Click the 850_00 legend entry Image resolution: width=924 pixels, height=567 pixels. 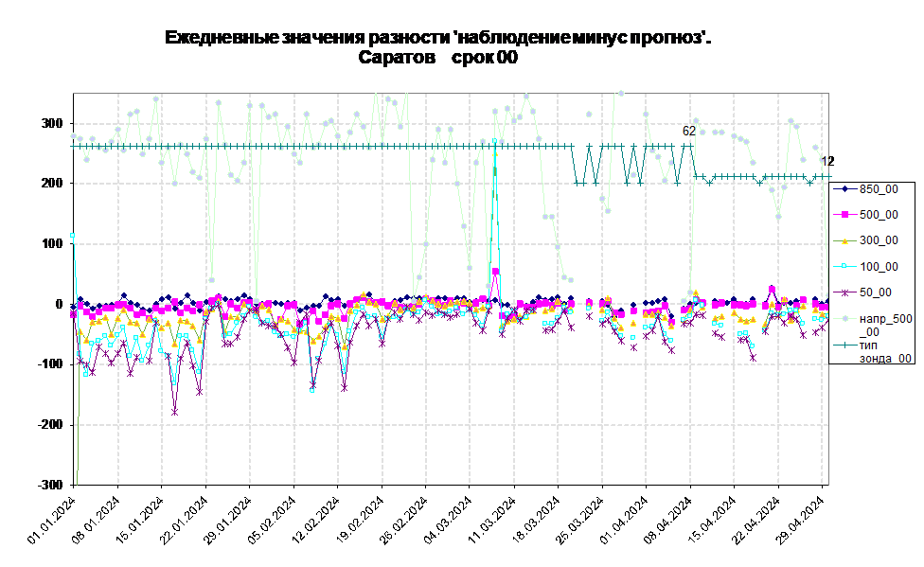(866, 189)
